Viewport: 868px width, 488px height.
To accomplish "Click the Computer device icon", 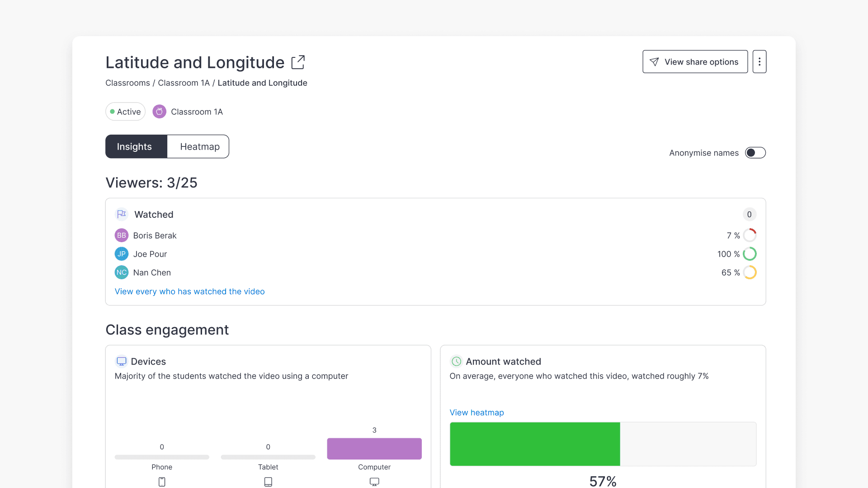I will (x=374, y=482).
